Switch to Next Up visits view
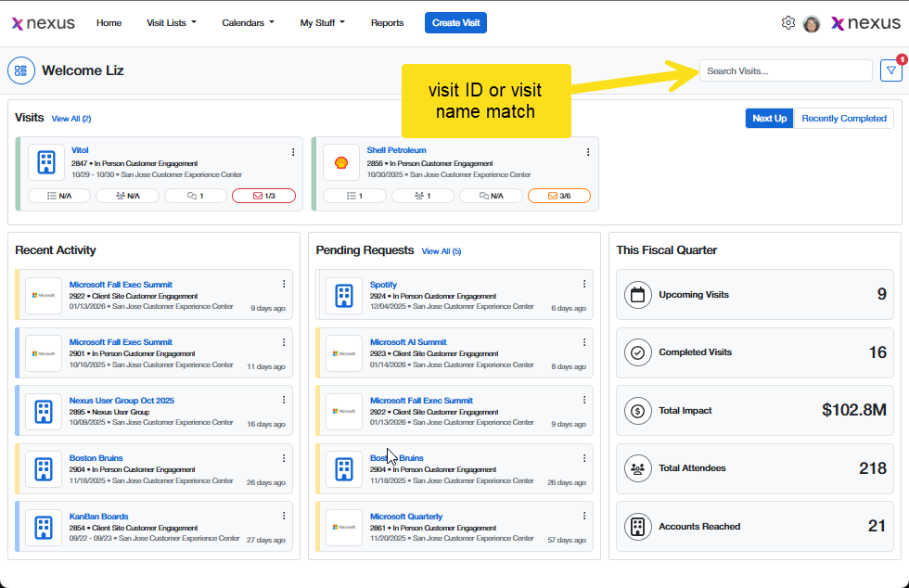 (769, 119)
